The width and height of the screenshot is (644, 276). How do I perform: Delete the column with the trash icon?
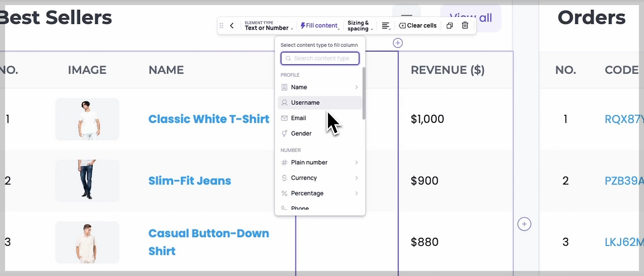(x=465, y=26)
